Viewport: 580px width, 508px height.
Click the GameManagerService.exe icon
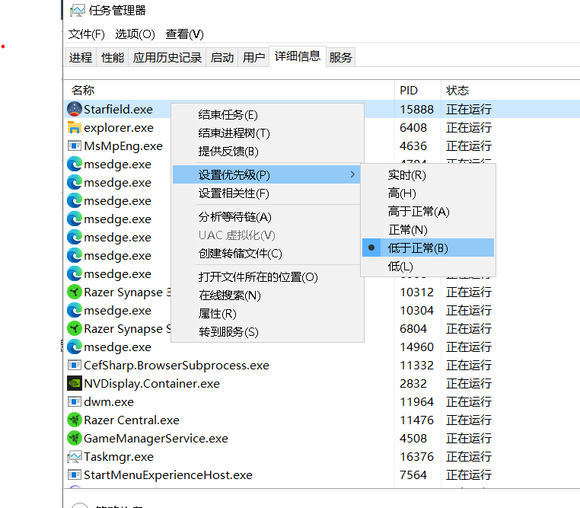pyautogui.click(x=74, y=438)
